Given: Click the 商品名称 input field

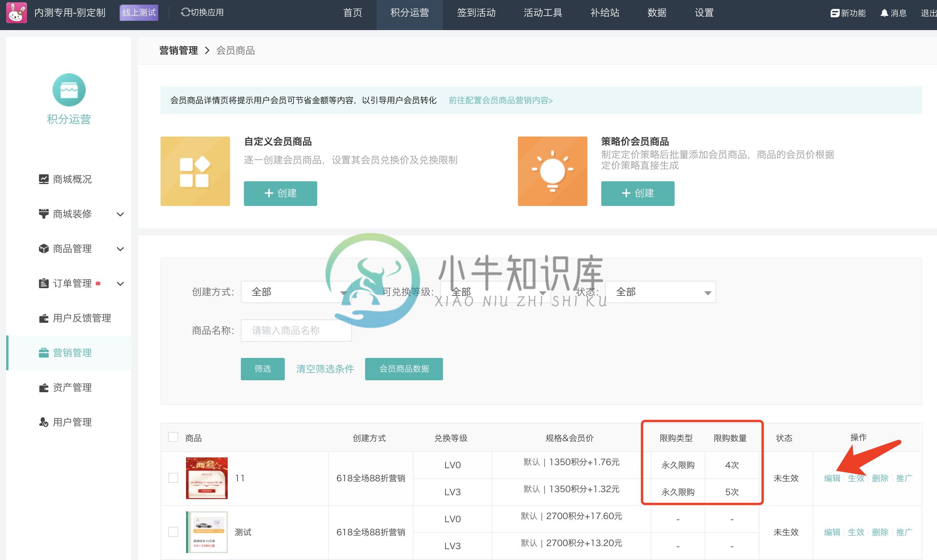Looking at the screenshot, I should click(x=296, y=331).
